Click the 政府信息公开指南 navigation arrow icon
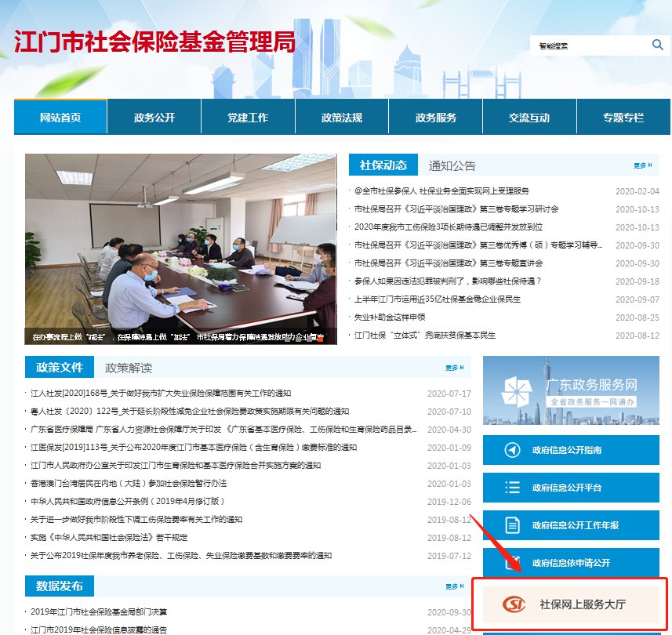This screenshot has width=672, height=635. (x=512, y=450)
